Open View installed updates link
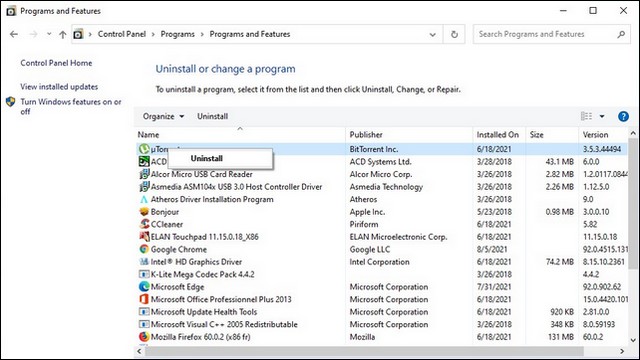The image size is (640, 360). click(59, 87)
